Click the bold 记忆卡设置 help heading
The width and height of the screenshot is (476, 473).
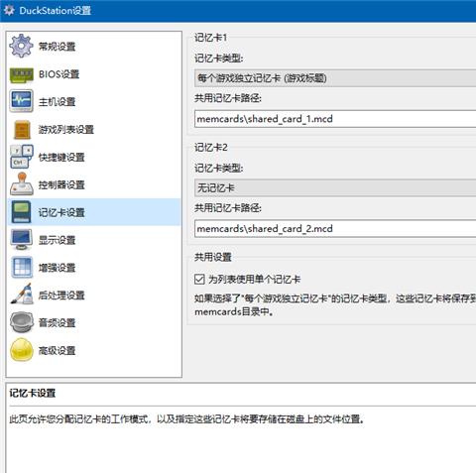point(33,393)
